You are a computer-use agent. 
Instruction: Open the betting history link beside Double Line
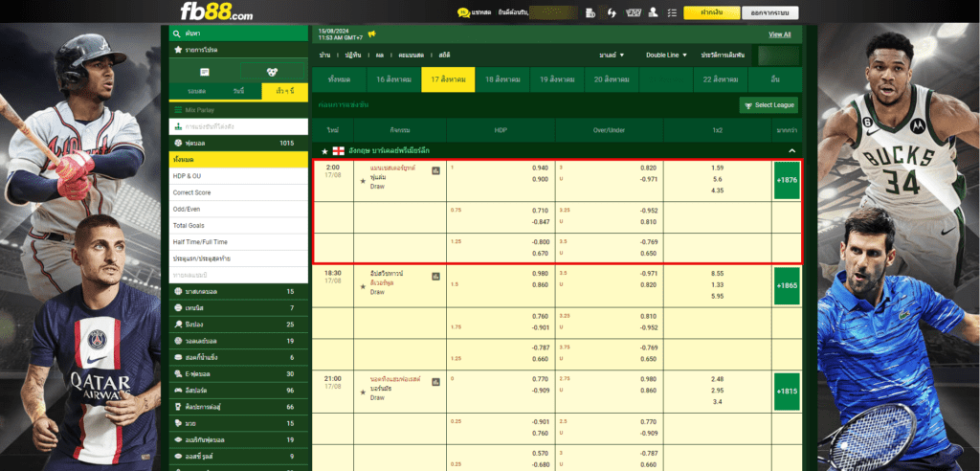(724, 55)
